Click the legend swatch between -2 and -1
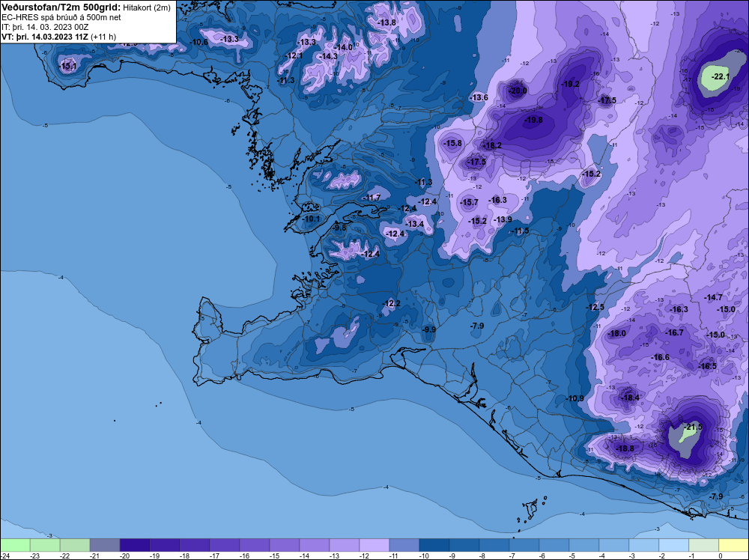749x560 pixels. click(x=674, y=545)
